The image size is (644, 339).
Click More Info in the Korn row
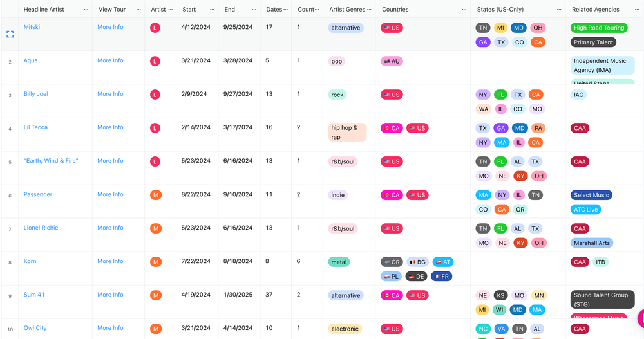point(110,261)
